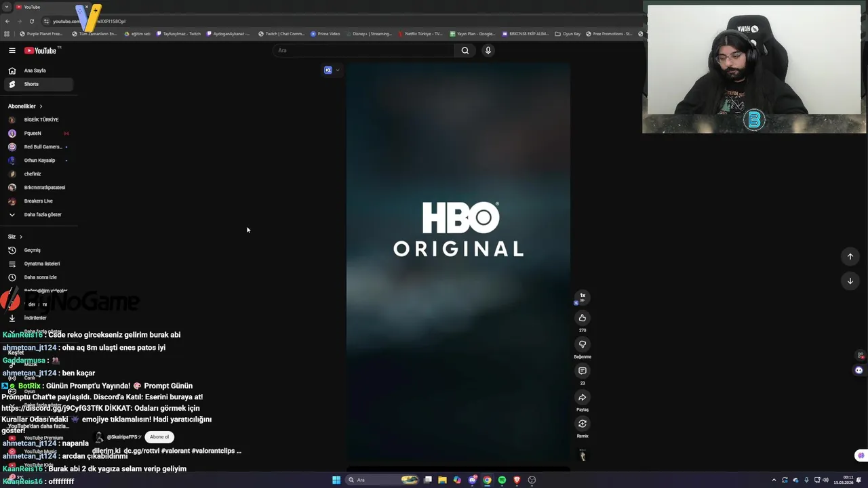Open File Explorer from the taskbar

[442, 480]
